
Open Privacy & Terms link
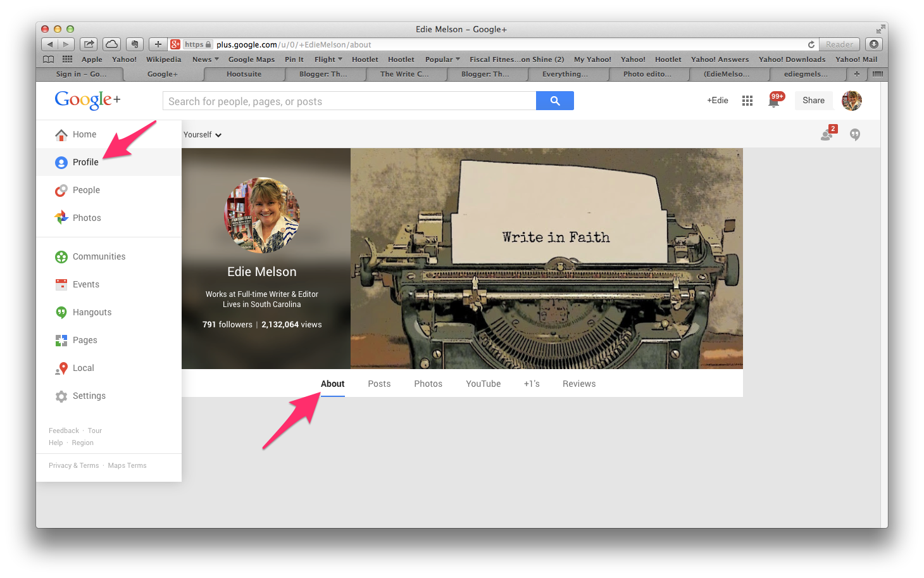(x=74, y=465)
